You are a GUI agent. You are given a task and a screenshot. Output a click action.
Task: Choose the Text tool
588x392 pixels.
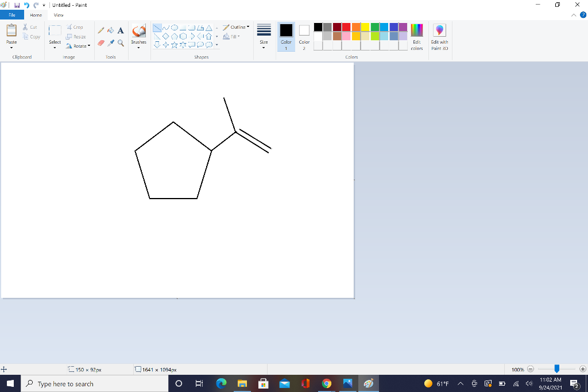click(x=121, y=30)
